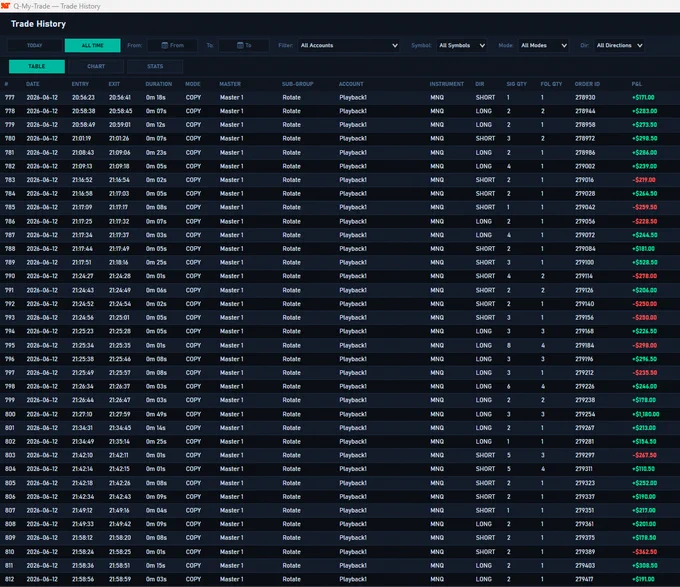The height and width of the screenshot is (587, 680).
Task: Click the +$181.00 P&L value
Action: pyautogui.click(x=644, y=249)
